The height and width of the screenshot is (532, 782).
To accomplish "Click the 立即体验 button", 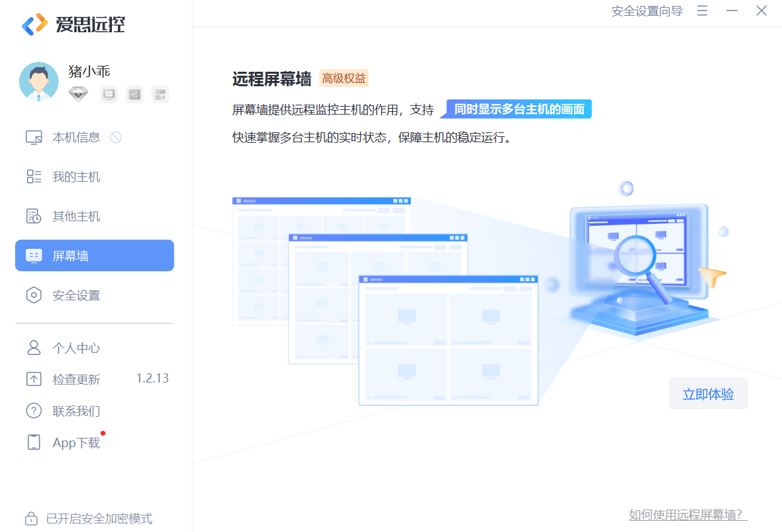I will [708, 394].
